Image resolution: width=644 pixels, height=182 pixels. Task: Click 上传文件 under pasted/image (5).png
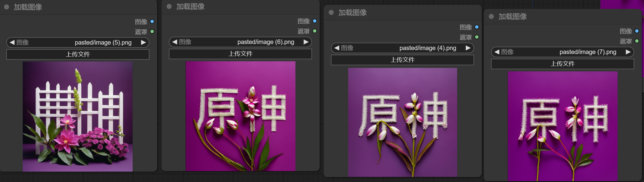[78, 54]
